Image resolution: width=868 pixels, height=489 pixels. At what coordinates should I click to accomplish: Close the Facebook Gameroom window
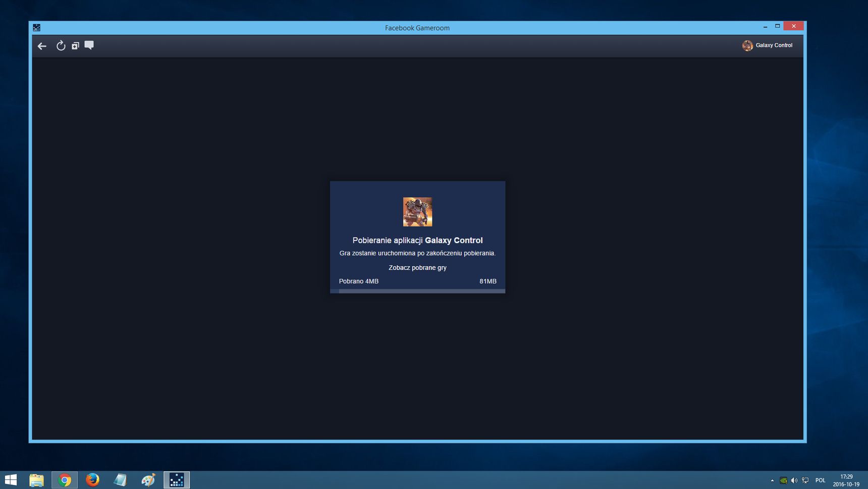[793, 26]
